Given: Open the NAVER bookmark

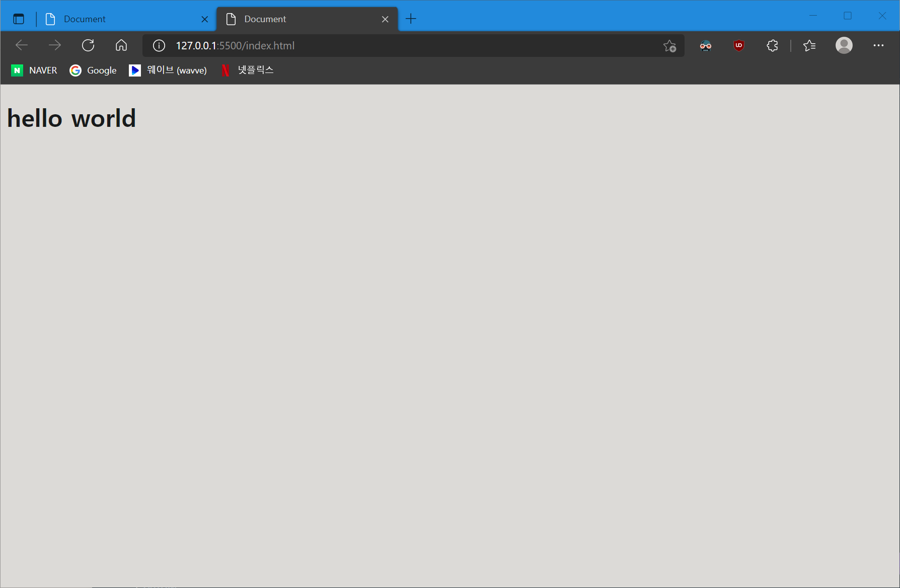Looking at the screenshot, I should pyautogui.click(x=34, y=70).
